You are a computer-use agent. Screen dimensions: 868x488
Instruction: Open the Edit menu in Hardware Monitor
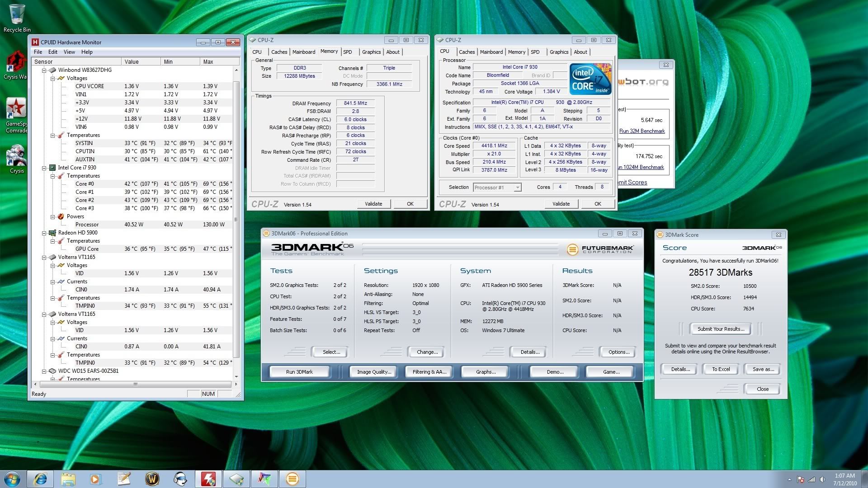[53, 52]
